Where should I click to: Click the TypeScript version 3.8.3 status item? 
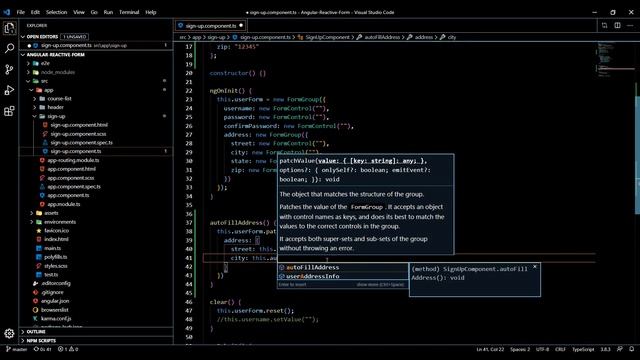[x=605, y=349]
